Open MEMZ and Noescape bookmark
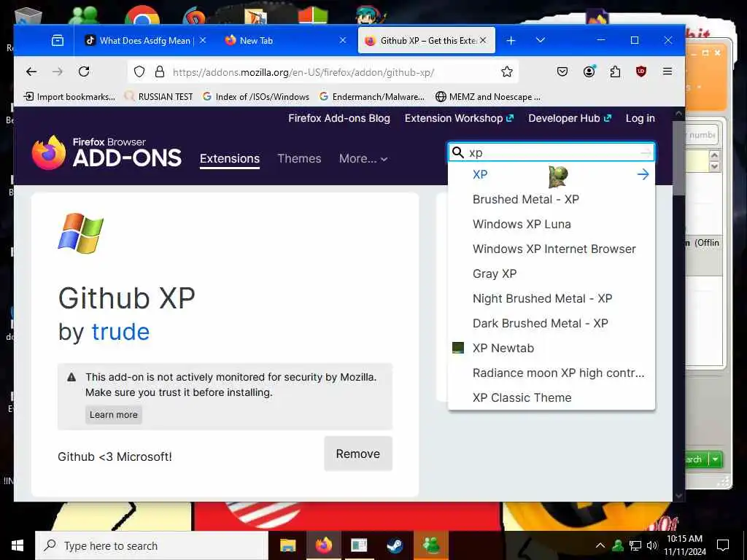Viewport: 747px width, 560px height. [488, 97]
